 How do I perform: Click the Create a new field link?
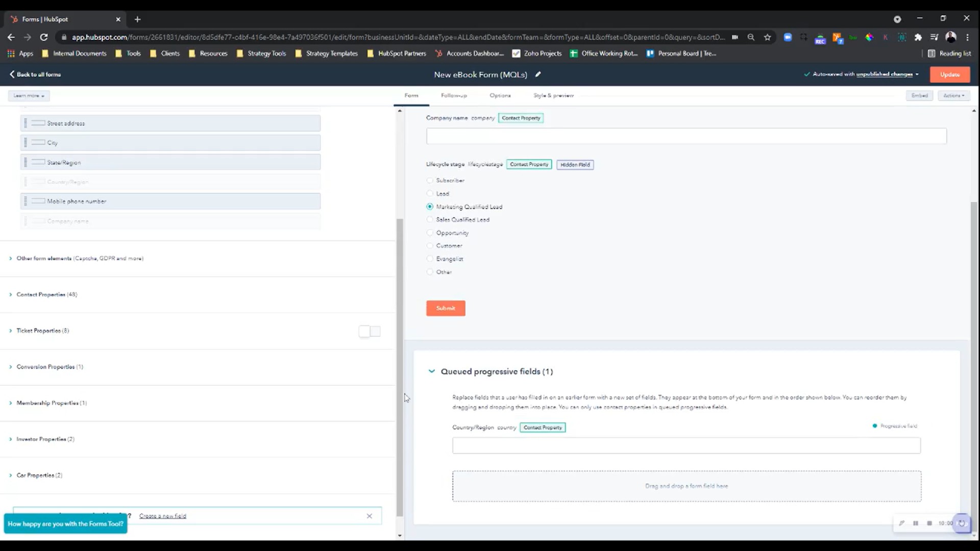click(x=162, y=516)
